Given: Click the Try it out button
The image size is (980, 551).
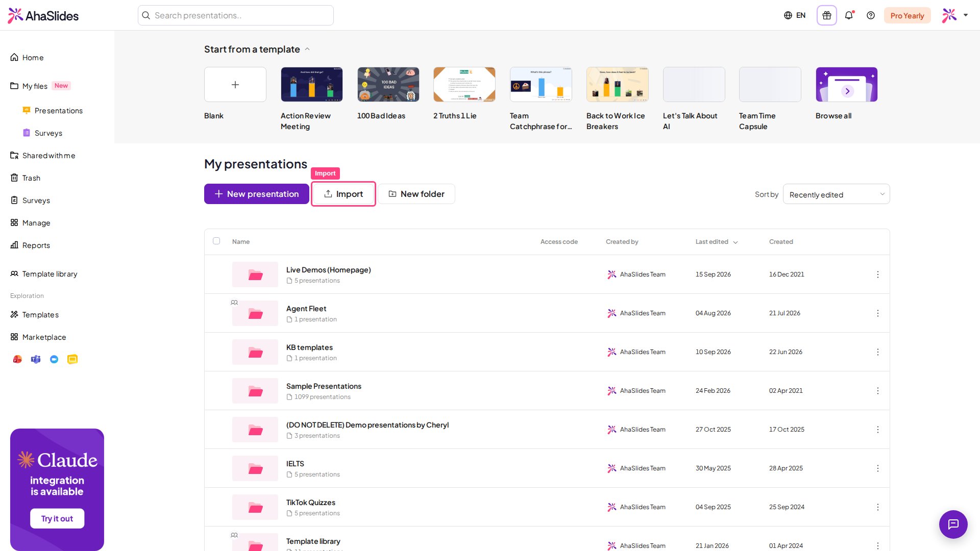Looking at the screenshot, I should click(57, 519).
